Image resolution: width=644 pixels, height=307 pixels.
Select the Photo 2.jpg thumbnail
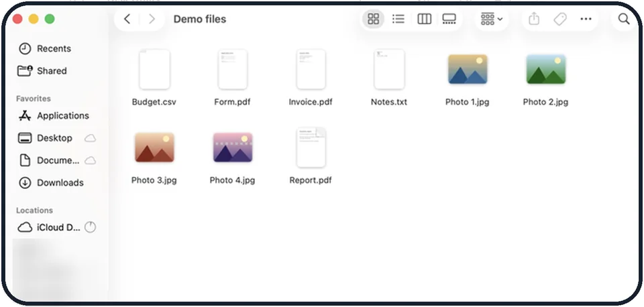(546, 69)
